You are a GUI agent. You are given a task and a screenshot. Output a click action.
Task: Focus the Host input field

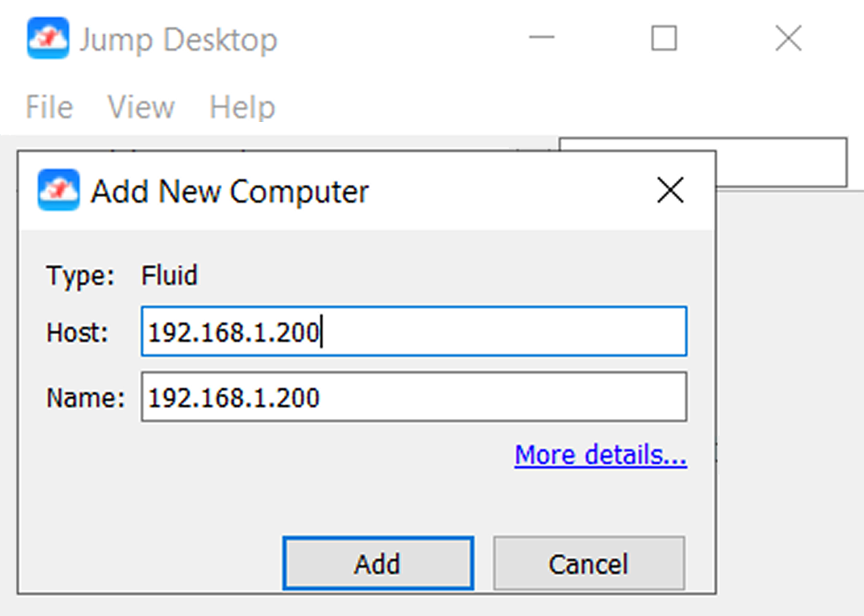[x=414, y=331]
